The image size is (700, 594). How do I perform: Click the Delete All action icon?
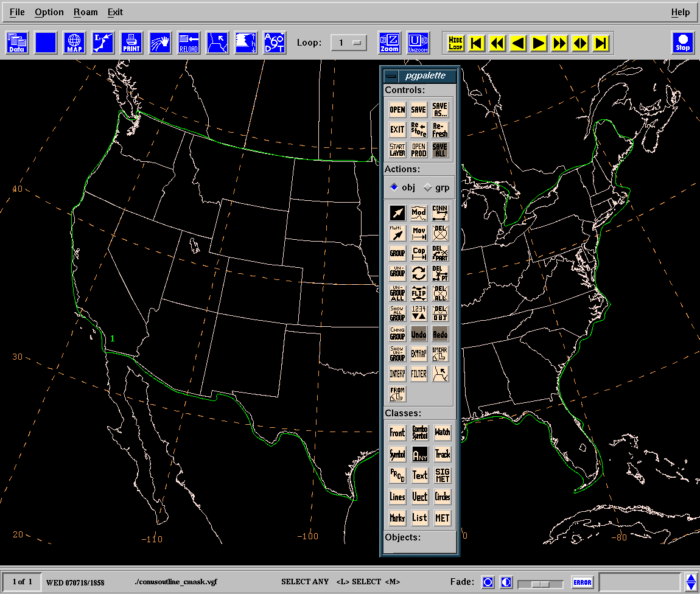pyautogui.click(x=440, y=293)
